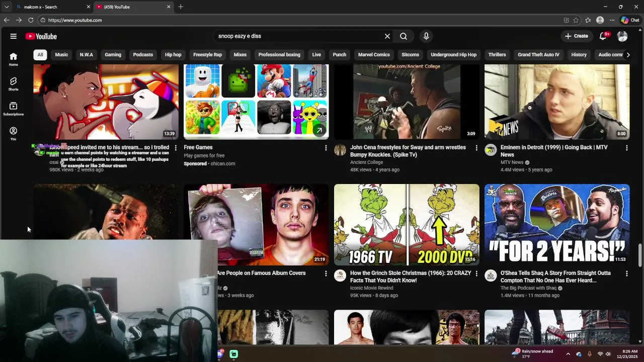
Task: Open the Rain/snow ahead weather widget
Action: point(533,354)
